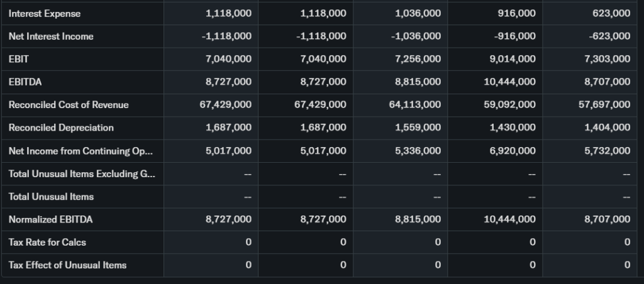This screenshot has width=644, height=284.
Task: Select the EBITDA row label
Action: pos(26,82)
